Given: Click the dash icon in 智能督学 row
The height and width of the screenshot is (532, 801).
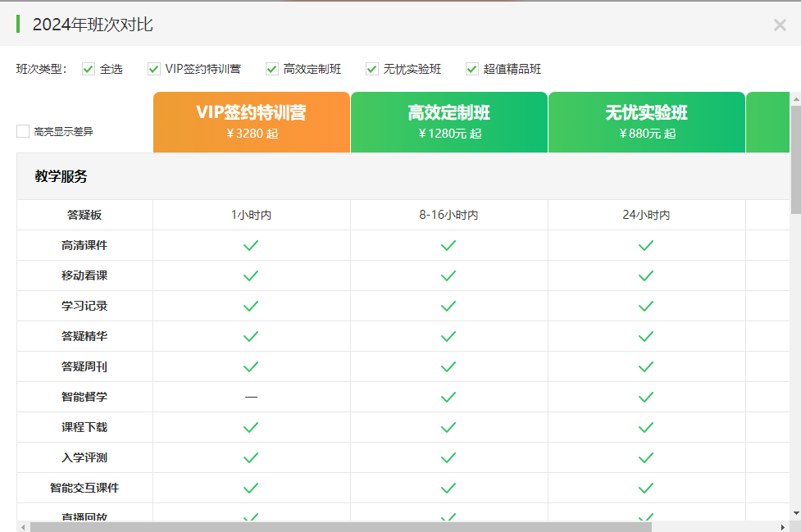Looking at the screenshot, I should (x=251, y=397).
